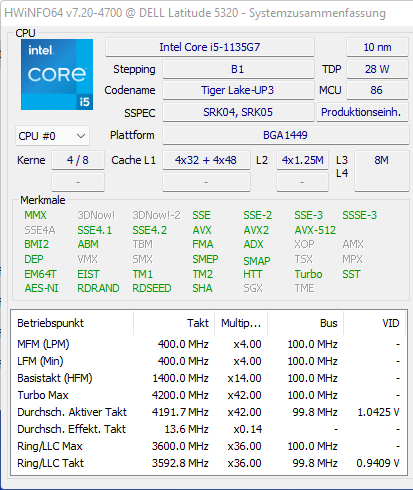
Task: Select the Tiger Lake-UP3 codename field
Action: 238,90
